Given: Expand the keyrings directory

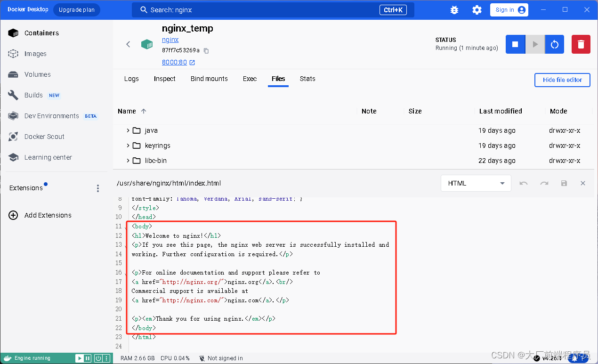Looking at the screenshot, I should (128, 146).
